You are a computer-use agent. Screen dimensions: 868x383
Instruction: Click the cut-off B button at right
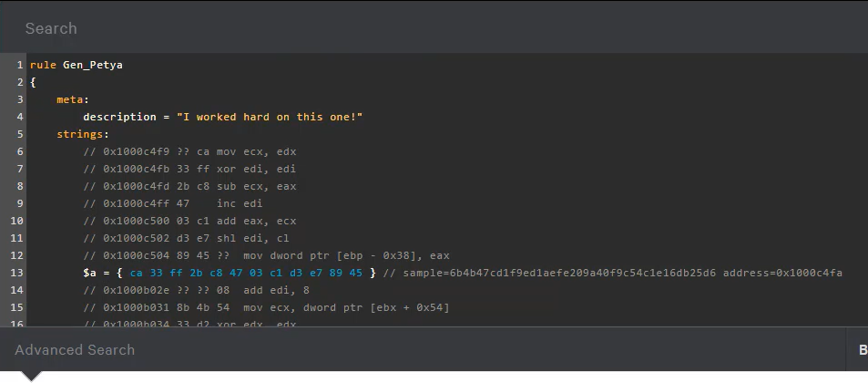(x=862, y=350)
